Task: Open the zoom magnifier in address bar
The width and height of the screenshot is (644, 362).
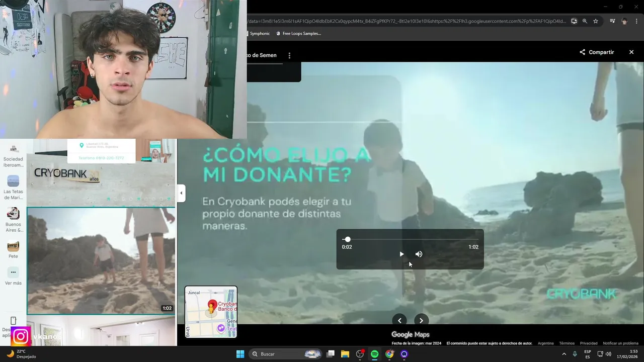Action: click(585, 21)
